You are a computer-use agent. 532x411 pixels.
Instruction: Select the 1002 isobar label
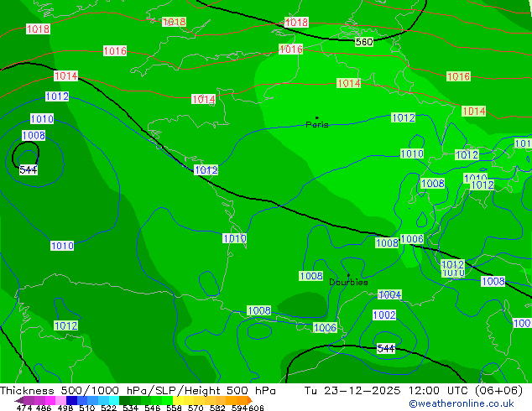coord(384,315)
